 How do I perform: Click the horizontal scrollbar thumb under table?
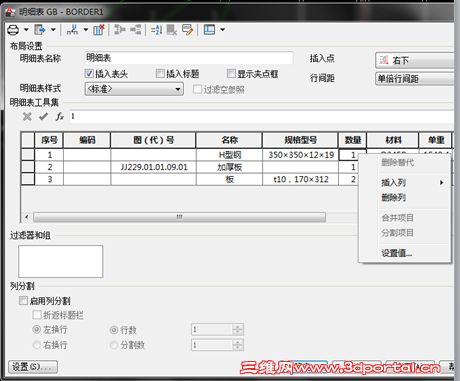tap(179, 217)
